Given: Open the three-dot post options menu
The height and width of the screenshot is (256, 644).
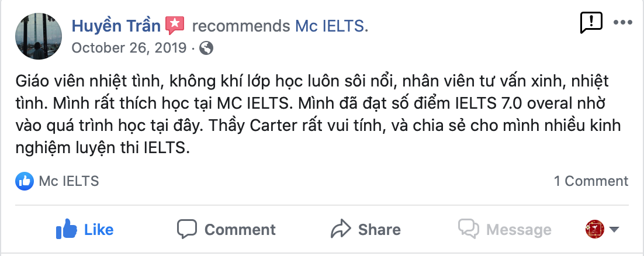Looking at the screenshot, I should point(622,23).
